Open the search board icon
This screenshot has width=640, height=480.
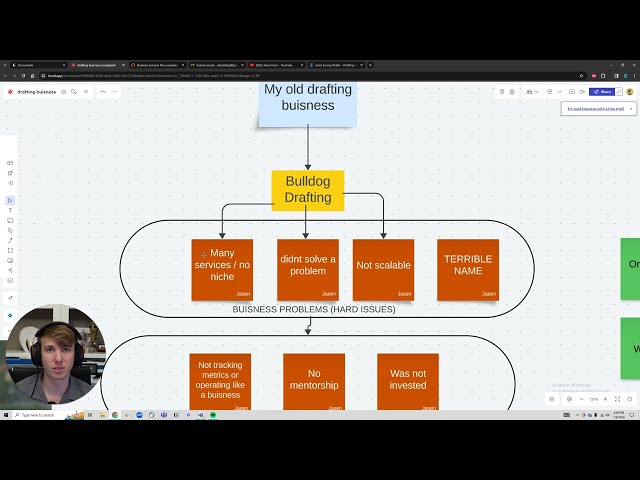pyautogui.click(x=74, y=92)
